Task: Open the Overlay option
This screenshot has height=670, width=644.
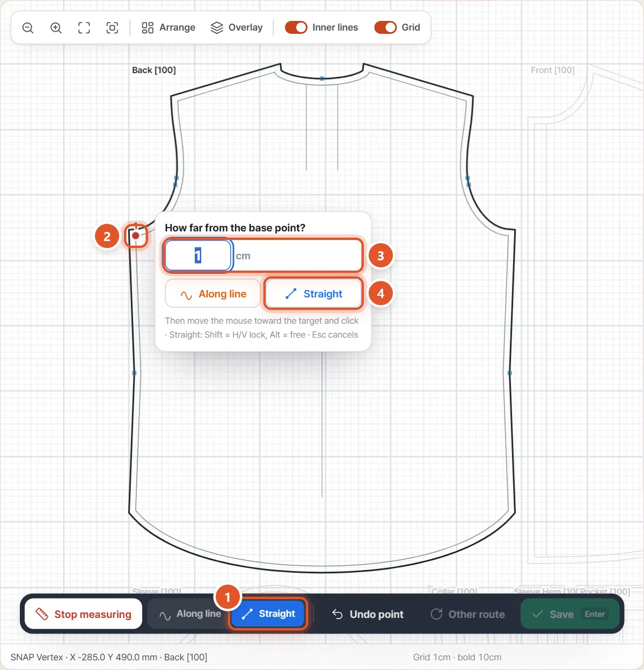Action: tap(237, 28)
